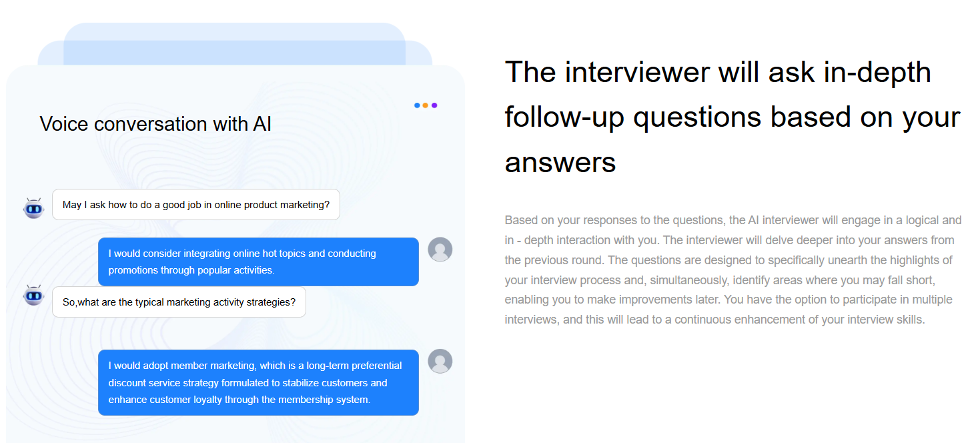The image size is (980, 443).
Task: Select the "I would consider integrating" blue bubble
Action: click(x=258, y=262)
